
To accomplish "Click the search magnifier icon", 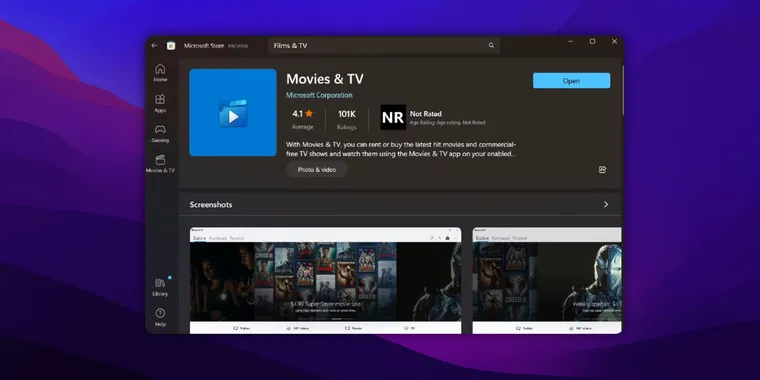I will 491,46.
